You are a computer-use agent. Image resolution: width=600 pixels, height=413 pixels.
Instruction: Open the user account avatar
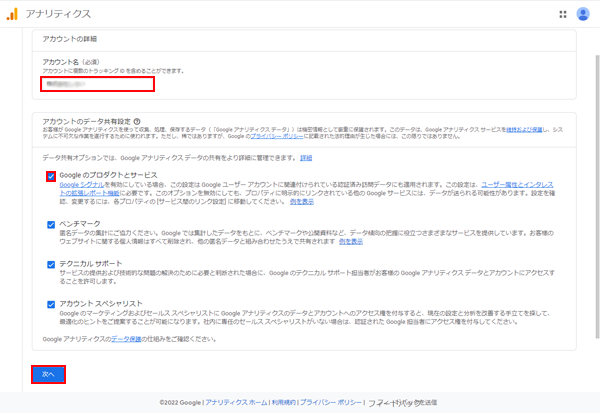click(x=583, y=14)
